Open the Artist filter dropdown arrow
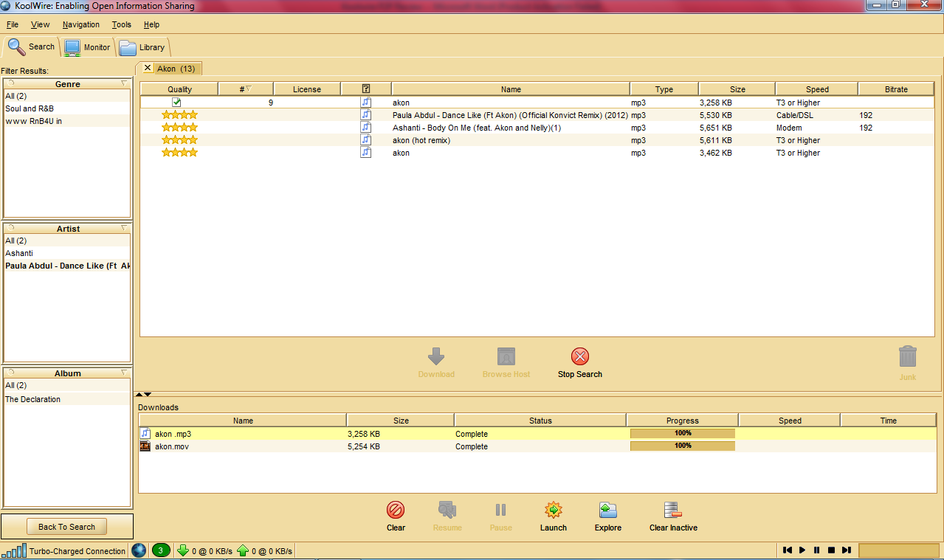The width and height of the screenshot is (944, 560). (124, 228)
